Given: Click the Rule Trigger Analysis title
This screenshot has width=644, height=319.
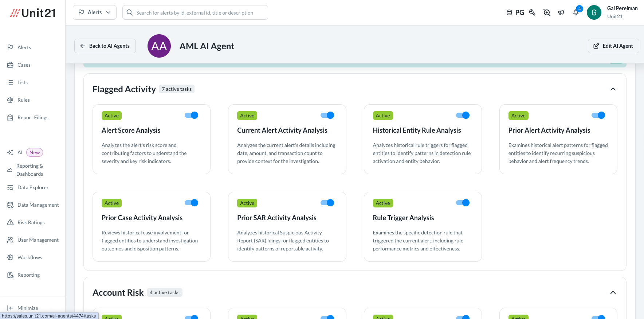Looking at the screenshot, I should (x=403, y=218).
